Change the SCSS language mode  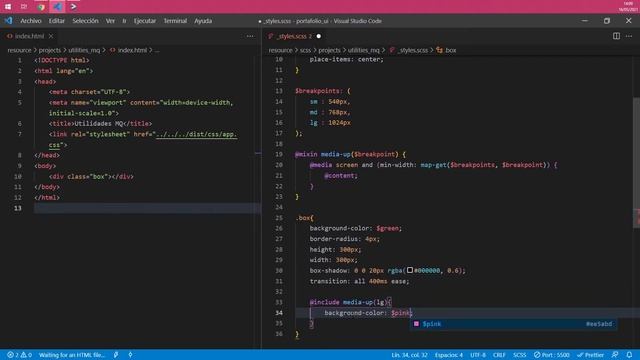pyautogui.click(x=520, y=355)
